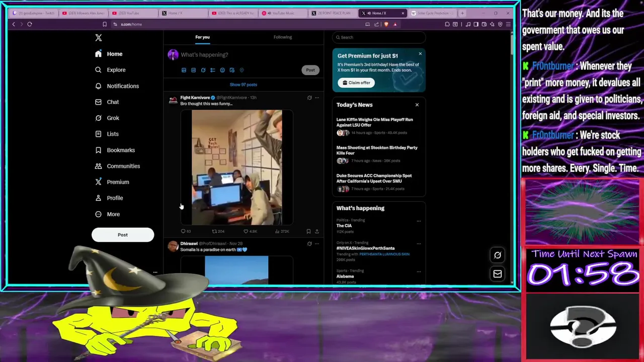Share the Fight Karnivore post
Viewport: 644px width, 362px height.
pyautogui.click(x=317, y=231)
